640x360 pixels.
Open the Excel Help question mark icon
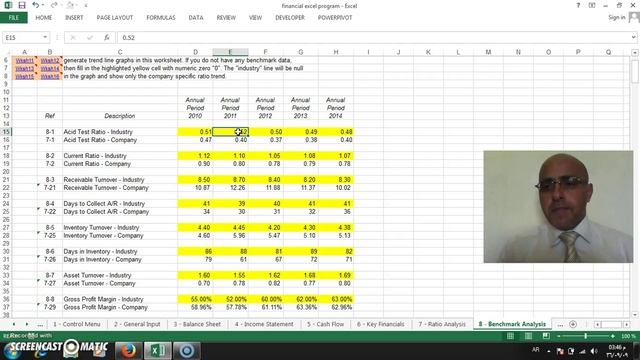click(x=578, y=5)
